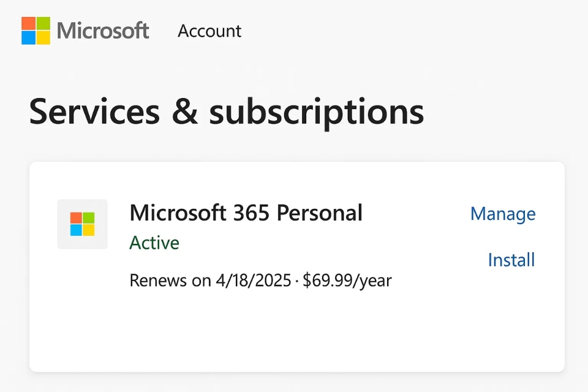588x392 pixels.
Task: Click the yellow square of the header logo
Action: [43, 38]
